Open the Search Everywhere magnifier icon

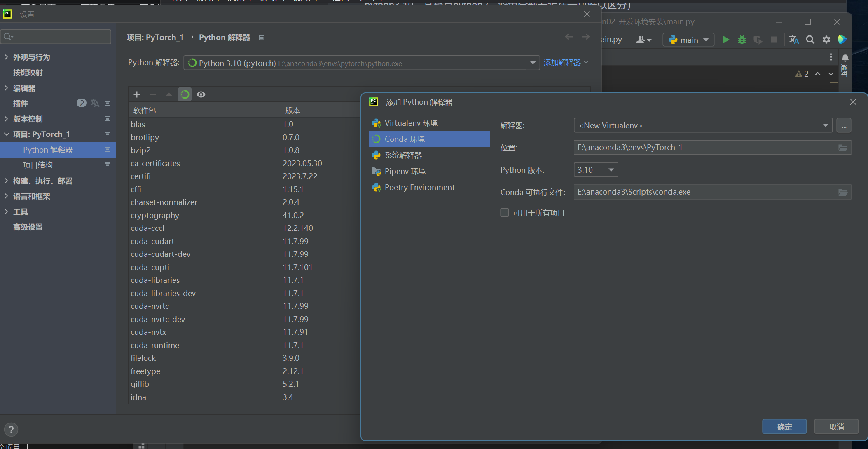coord(810,40)
